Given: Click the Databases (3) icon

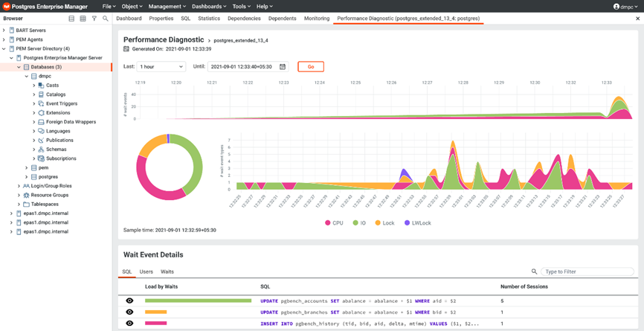Looking at the screenshot, I should (x=27, y=67).
